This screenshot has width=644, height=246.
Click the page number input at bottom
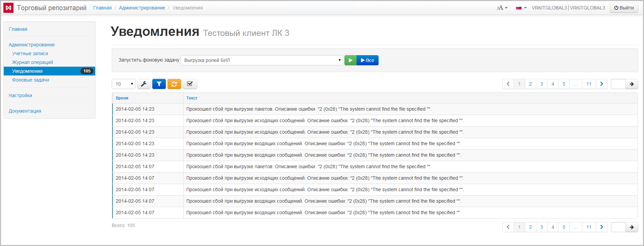tap(618, 227)
